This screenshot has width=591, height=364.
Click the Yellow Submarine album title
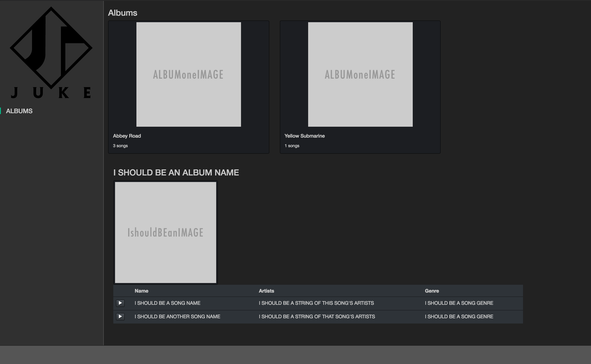point(304,136)
